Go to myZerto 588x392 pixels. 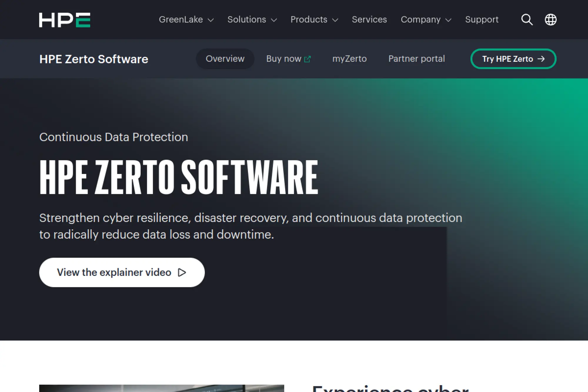[349, 59]
